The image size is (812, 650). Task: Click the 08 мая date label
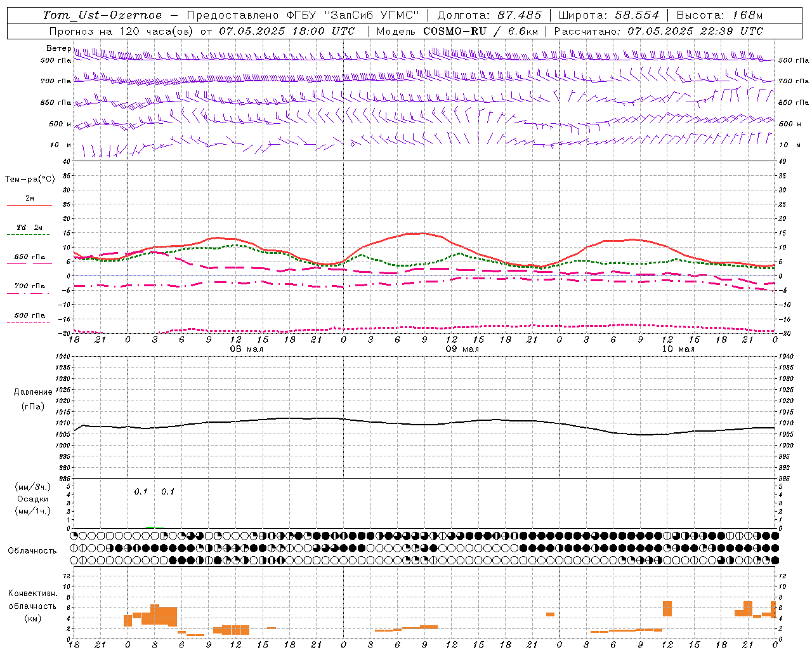tap(246, 349)
